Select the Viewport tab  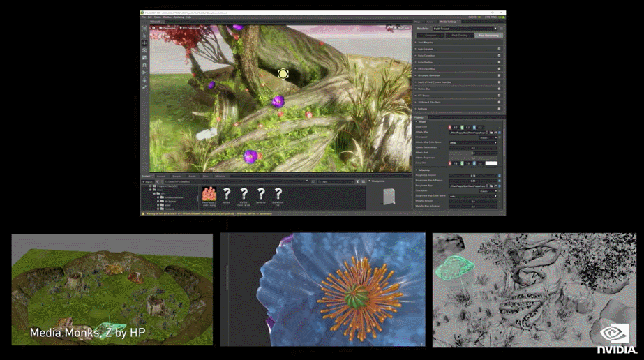coord(156,22)
